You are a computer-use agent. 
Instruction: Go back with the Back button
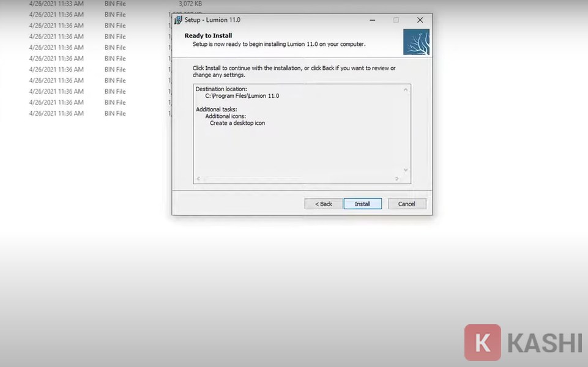pyautogui.click(x=323, y=204)
